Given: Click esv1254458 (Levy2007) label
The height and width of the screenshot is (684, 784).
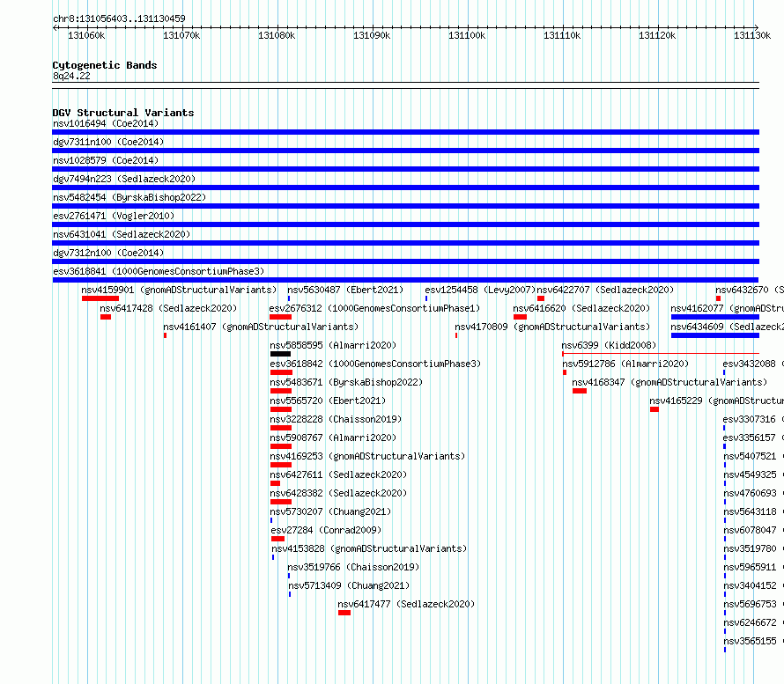Looking at the screenshot, I should [480, 290].
